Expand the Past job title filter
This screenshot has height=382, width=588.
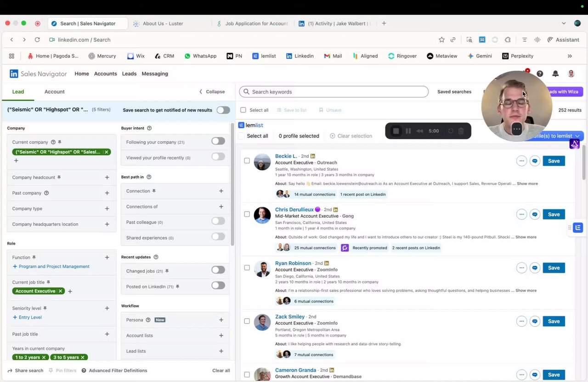(107, 334)
